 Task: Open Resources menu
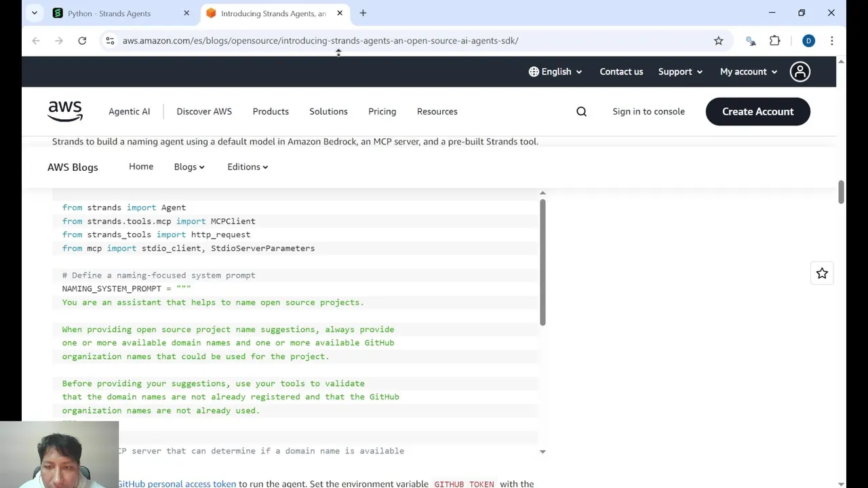pyautogui.click(x=437, y=112)
